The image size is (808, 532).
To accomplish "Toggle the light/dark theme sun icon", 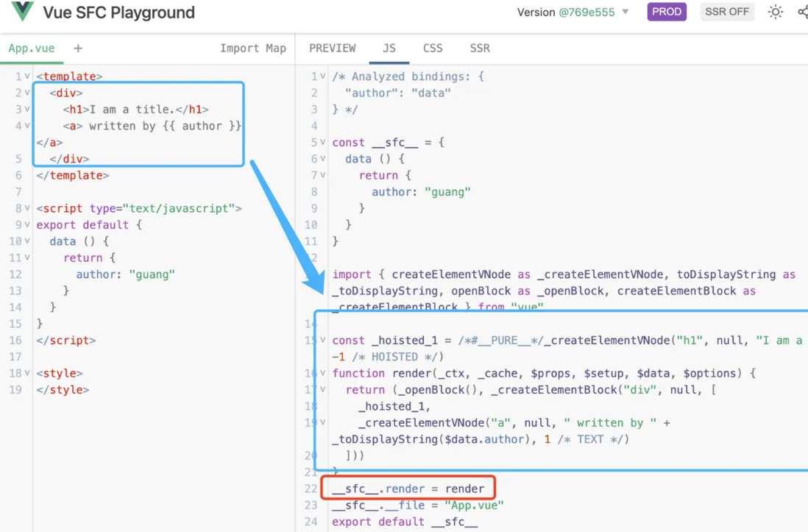I will tap(775, 12).
